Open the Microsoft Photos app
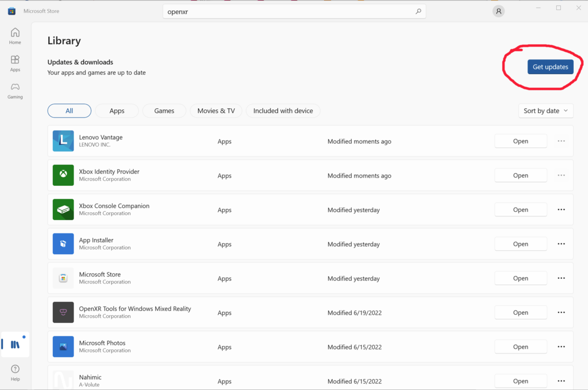The height and width of the screenshot is (390, 588). pos(520,347)
